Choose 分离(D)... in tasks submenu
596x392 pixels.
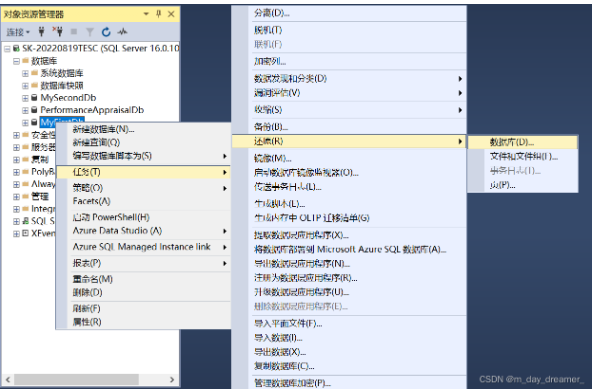click(x=349, y=13)
